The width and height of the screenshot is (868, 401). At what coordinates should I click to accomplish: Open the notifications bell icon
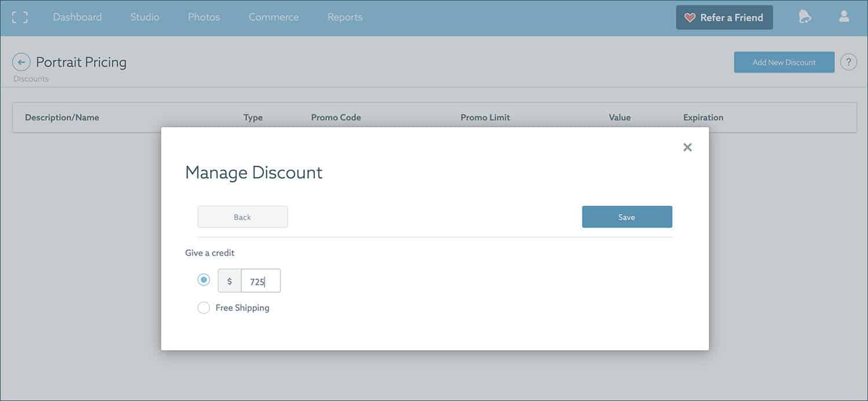[x=804, y=17]
